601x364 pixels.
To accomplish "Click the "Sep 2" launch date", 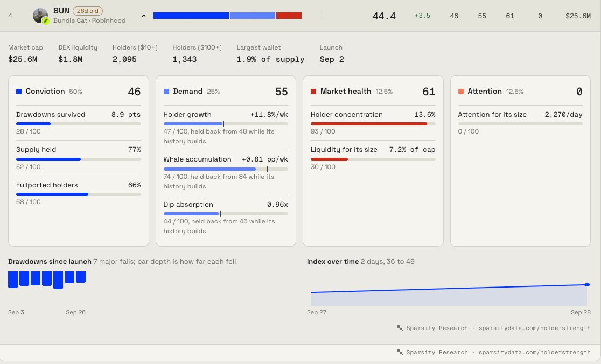I will (332, 59).
